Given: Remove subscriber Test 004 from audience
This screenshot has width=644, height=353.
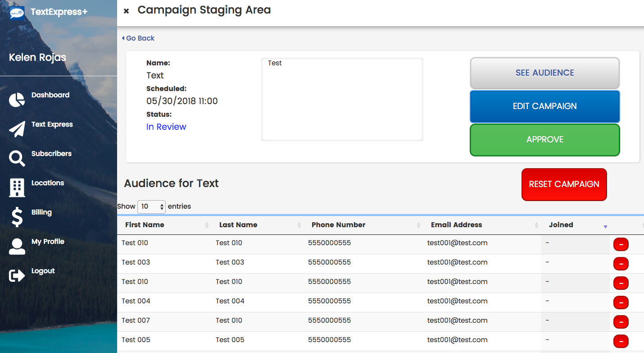Looking at the screenshot, I should pyautogui.click(x=621, y=303).
